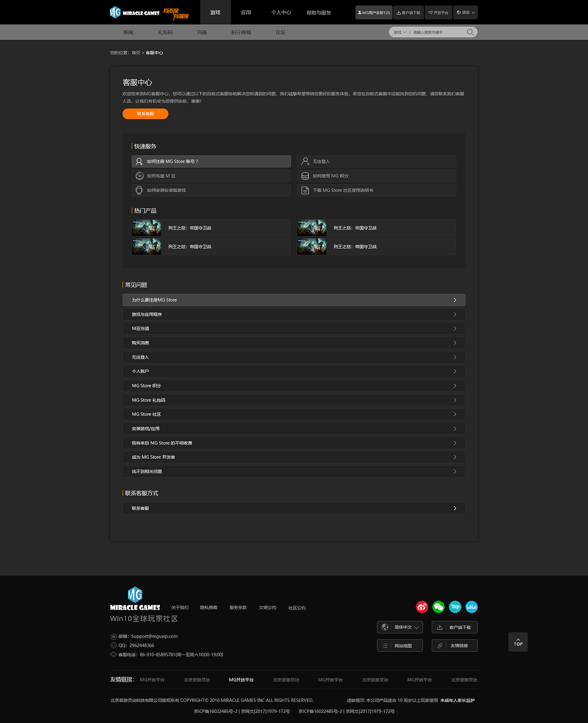Click the Miracle Games logo in header
This screenshot has width=588, height=723.
point(135,12)
